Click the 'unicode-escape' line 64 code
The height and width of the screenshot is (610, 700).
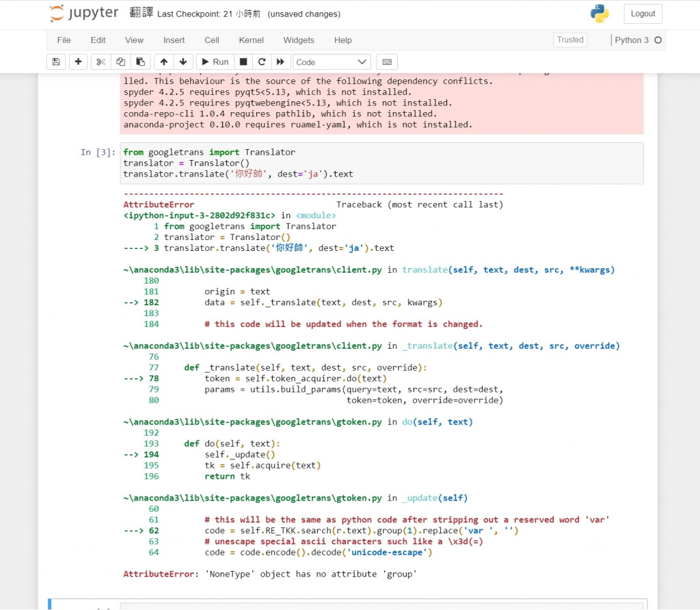tap(319, 553)
